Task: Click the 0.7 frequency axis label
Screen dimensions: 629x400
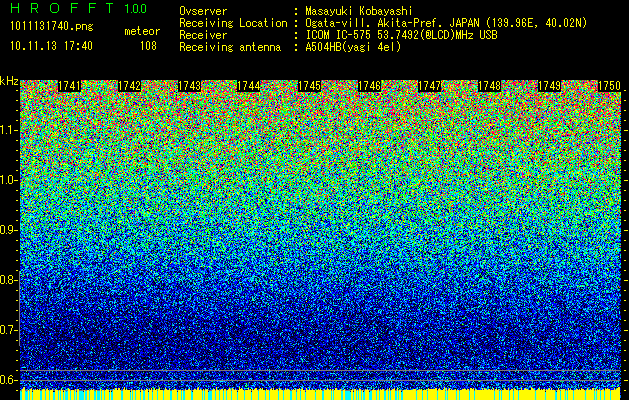Action: (8, 330)
